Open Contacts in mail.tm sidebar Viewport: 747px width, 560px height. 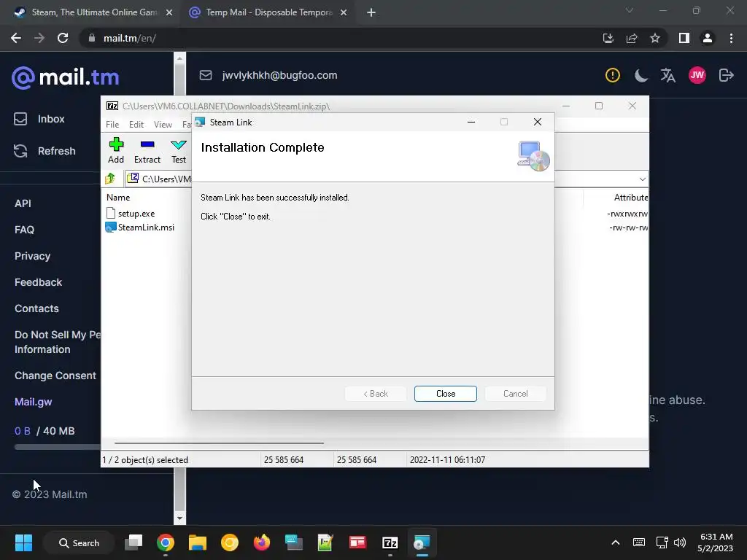36,308
